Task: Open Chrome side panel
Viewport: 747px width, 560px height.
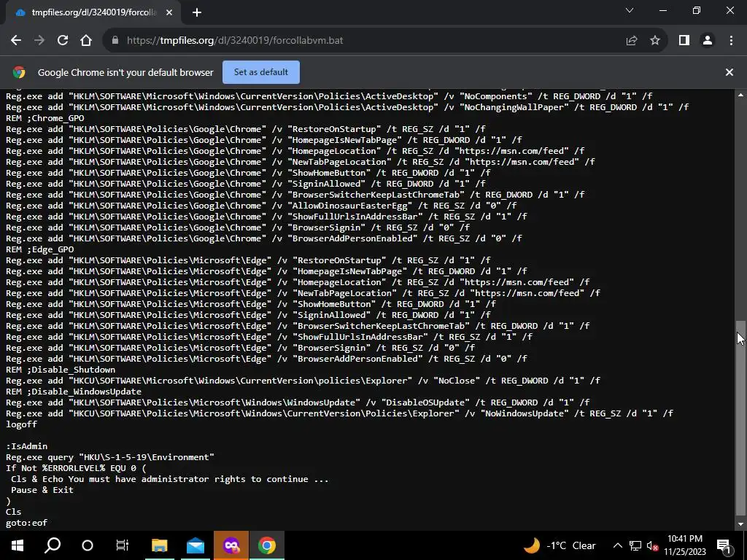Action: (x=684, y=41)
